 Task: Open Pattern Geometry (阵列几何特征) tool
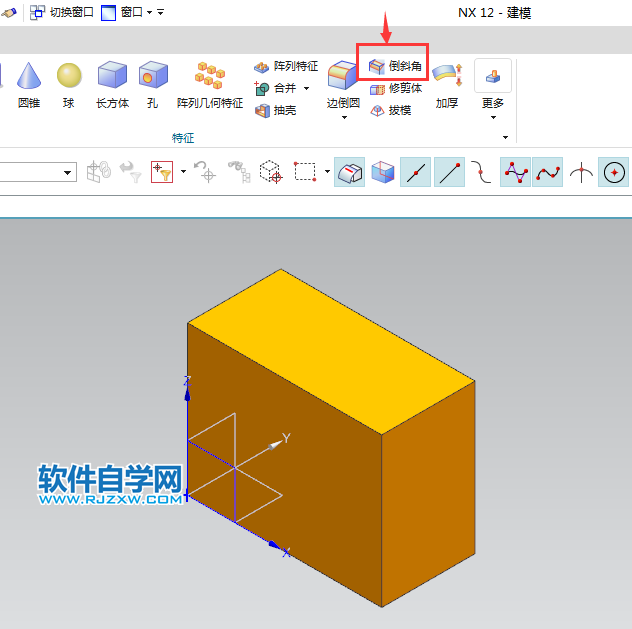pos(210,85)
